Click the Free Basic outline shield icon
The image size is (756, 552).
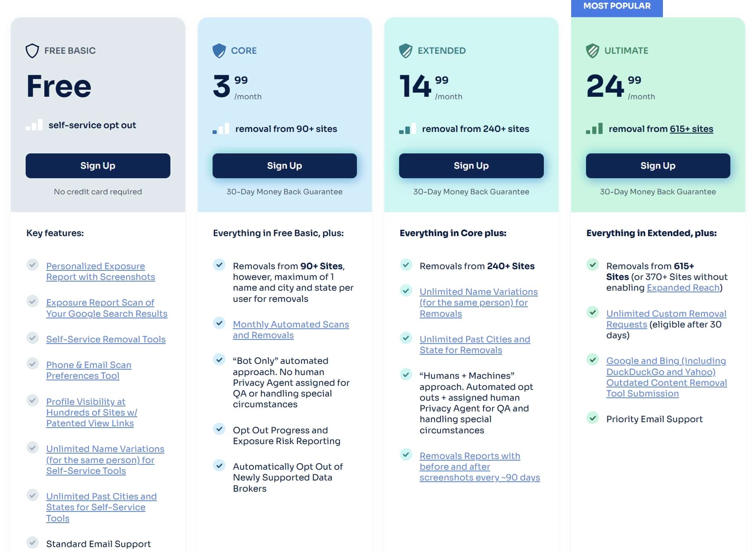[32, 51]
